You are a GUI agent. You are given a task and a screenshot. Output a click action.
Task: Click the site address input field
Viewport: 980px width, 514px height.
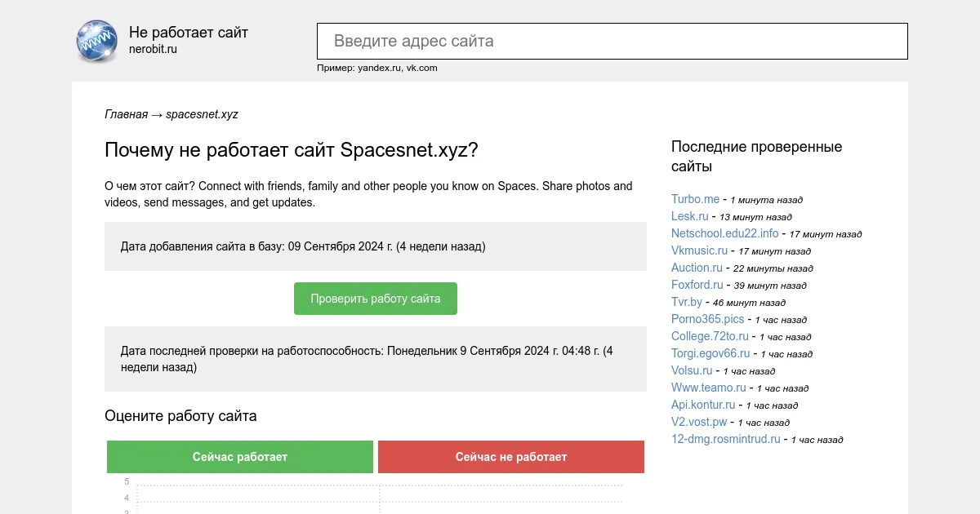tap(612, 41)
